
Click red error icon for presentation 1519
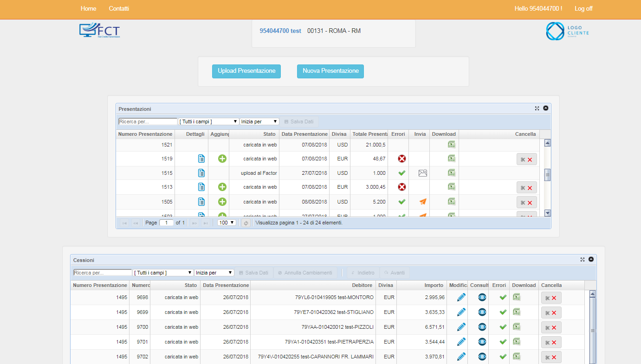(x=402, y=159)
